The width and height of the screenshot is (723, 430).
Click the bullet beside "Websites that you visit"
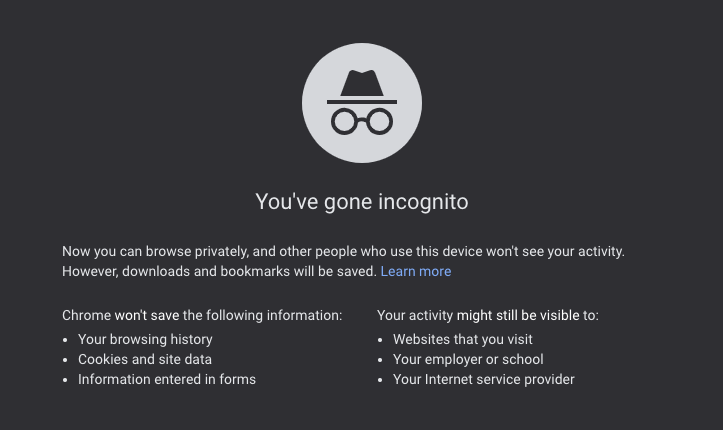point(380,340)
